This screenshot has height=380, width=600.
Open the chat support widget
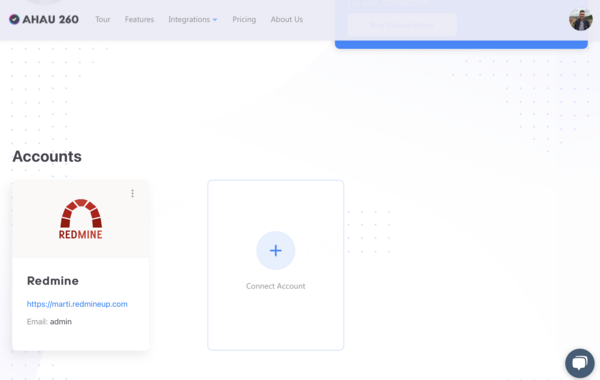pos(580,363)
